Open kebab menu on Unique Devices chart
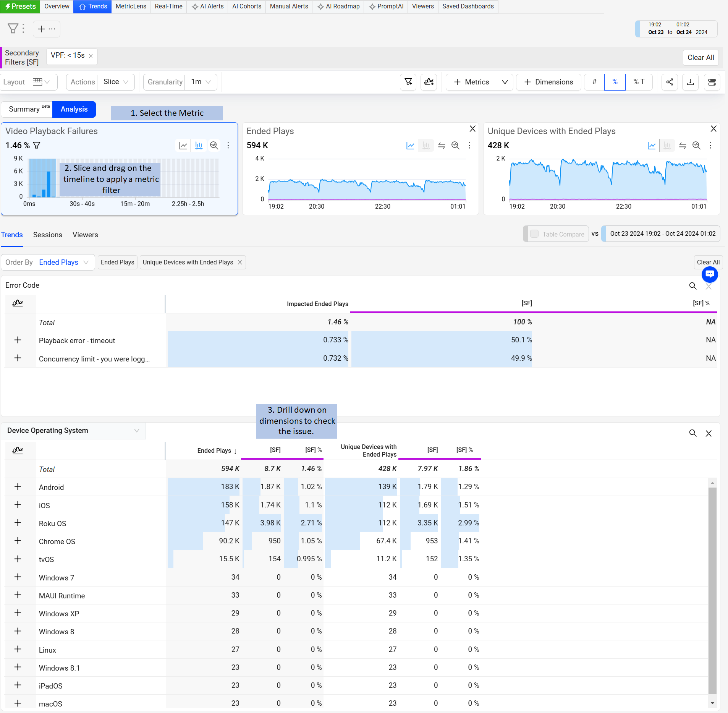728x713 pixels. [x=710, y=146]
